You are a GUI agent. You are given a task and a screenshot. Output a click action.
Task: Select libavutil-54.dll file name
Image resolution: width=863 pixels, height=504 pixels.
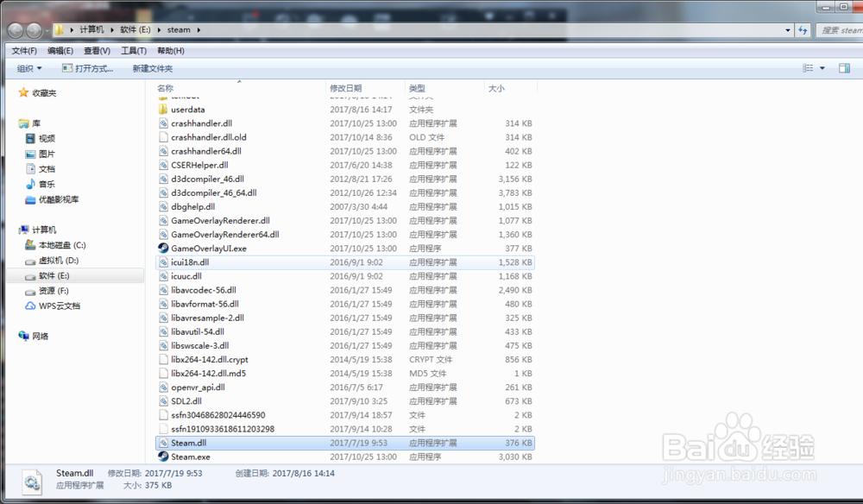(198, 331)
